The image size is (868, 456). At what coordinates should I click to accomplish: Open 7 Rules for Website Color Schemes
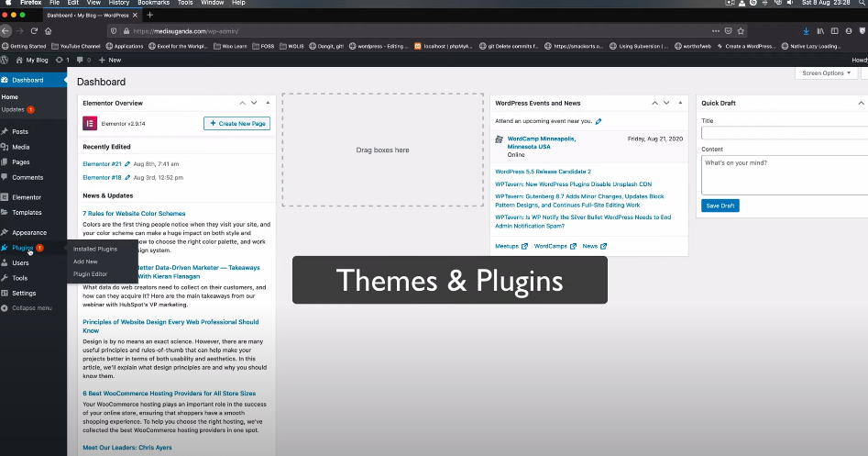point(134,213)
